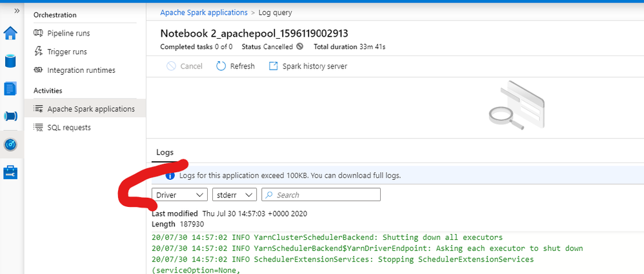The height and width of the screenshot is (274, 644).
Task: Click the Integration runtimes icon
Action: (x=38, y=70)
